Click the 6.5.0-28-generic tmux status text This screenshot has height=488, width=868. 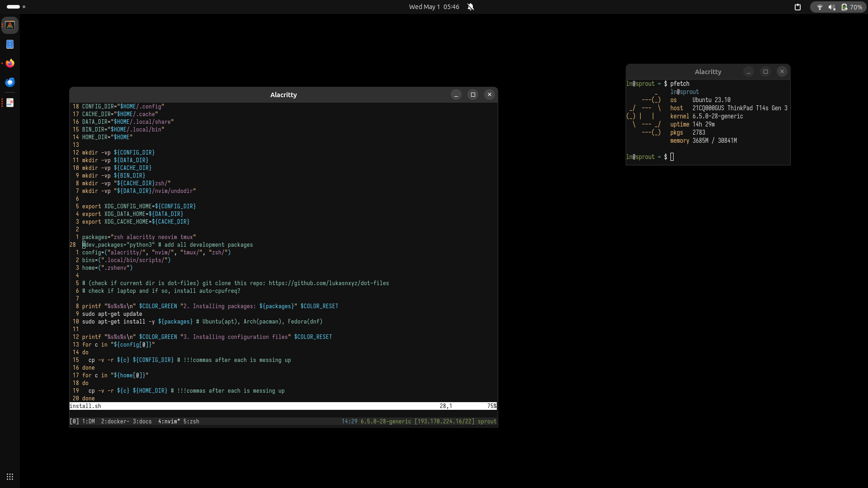click(386, 421)
